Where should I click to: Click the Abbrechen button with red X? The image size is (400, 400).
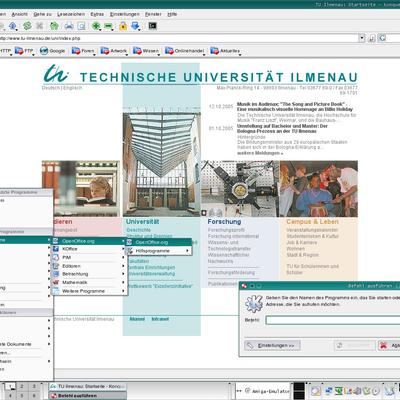[x=389, y=345]
